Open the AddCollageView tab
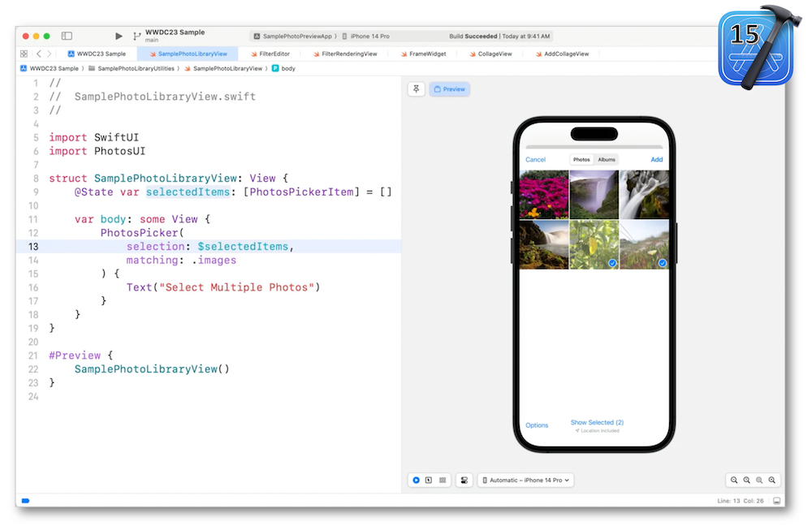Viewport: 812px width, 526px height. [x=563, y=54]
